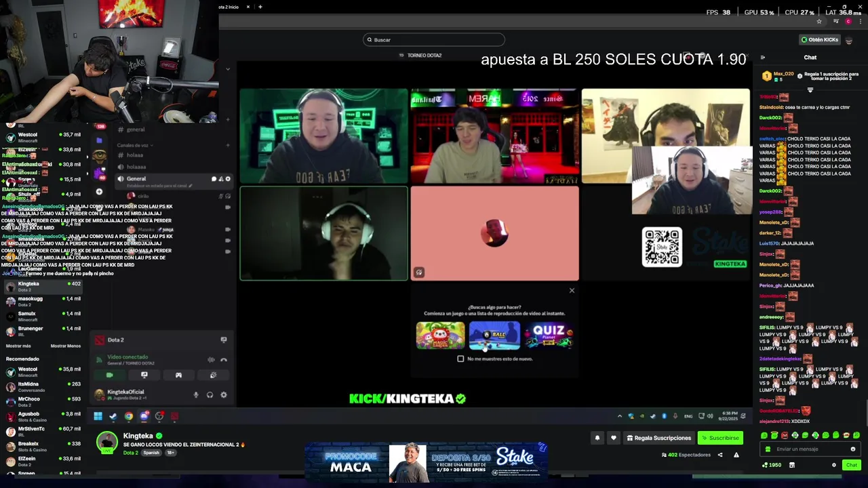This screenshot has height=488, width=868.
Task: Close the activity suggestion popup
Action: pos(572,291)
